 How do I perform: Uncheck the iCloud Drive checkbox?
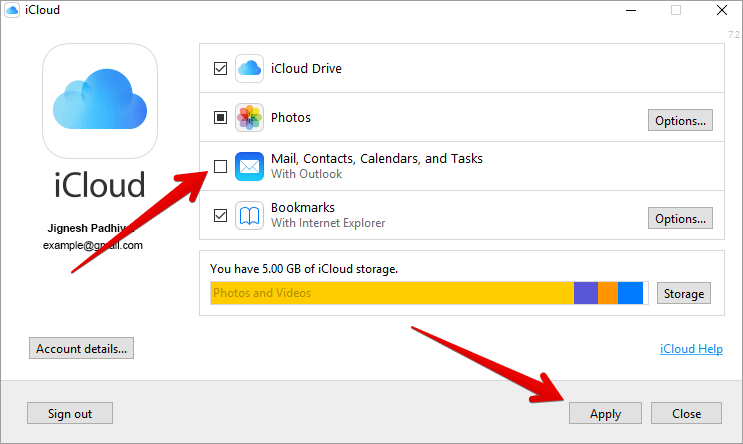tap(220, 69)
